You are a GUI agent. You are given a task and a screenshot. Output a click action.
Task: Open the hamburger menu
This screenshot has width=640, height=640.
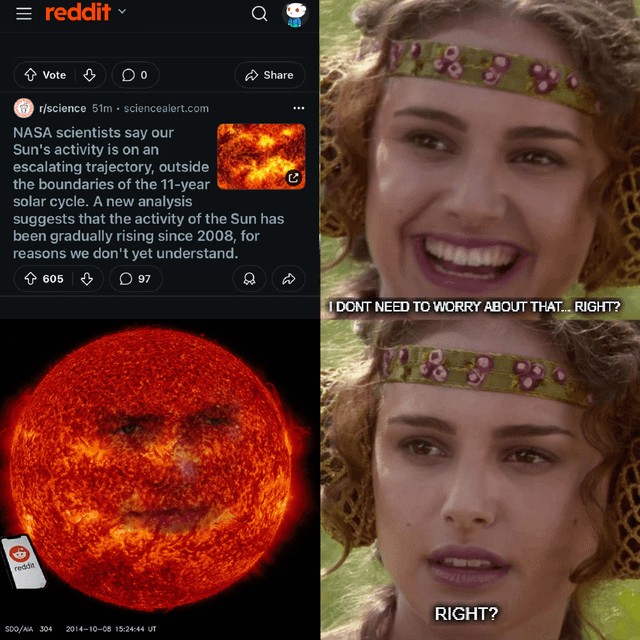click(24, 13)
